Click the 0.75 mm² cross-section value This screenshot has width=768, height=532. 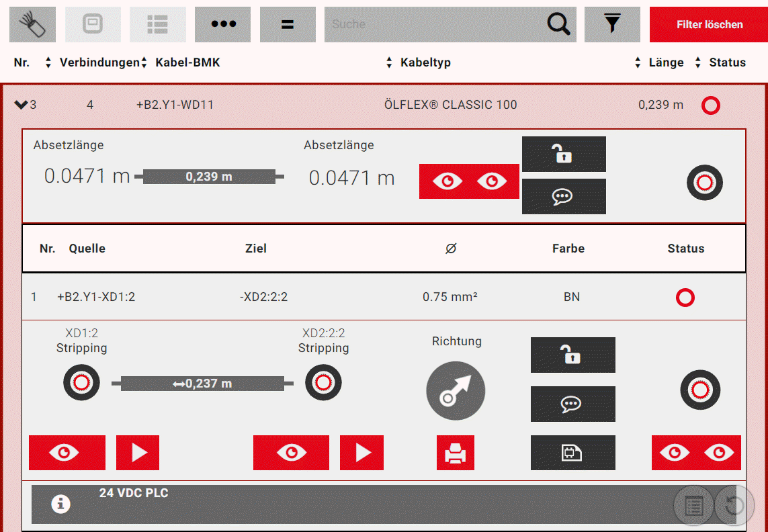[450, 297]
